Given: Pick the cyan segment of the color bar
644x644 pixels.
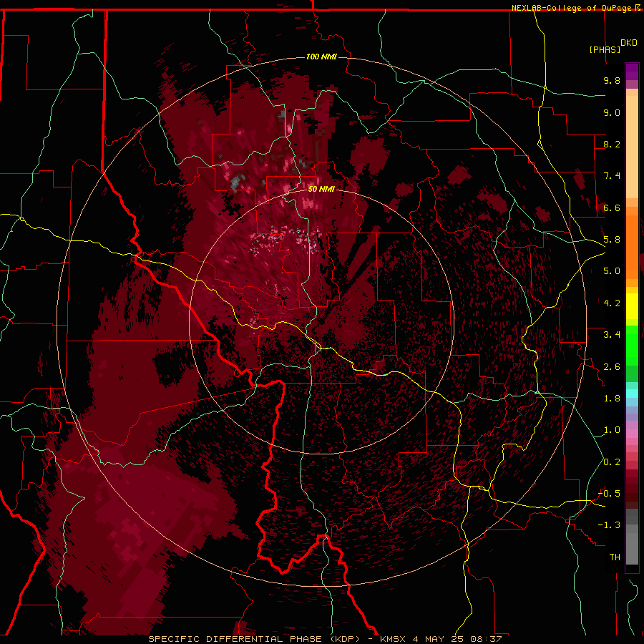Looking at the screenshot, I should [x=632, y=394].
